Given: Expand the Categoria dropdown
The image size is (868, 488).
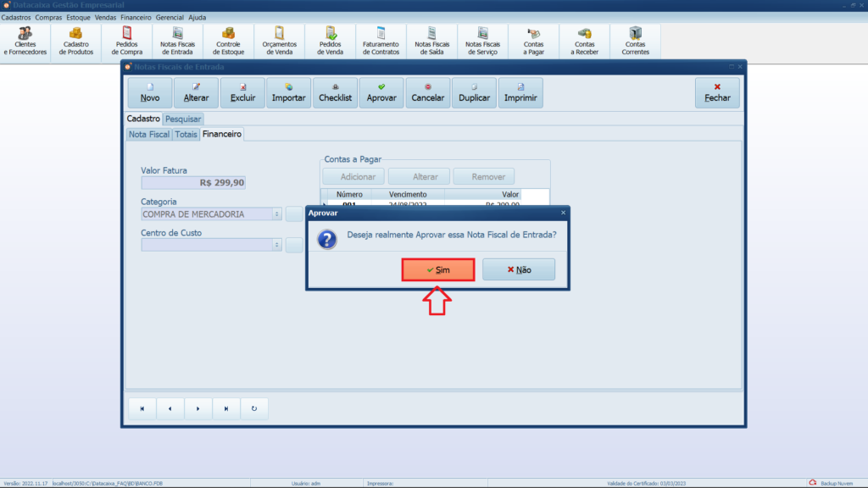Looking at the screenshot, I should pos(277,214).
